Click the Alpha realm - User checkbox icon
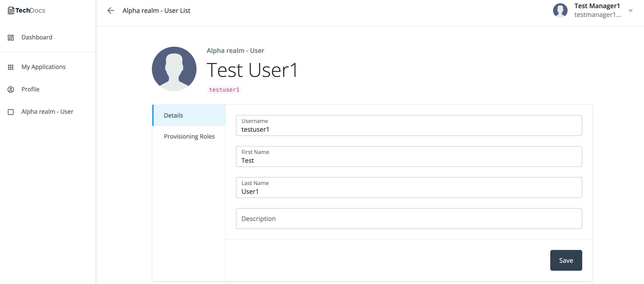Viewport: 644px width, 284px height. point(11,112)
